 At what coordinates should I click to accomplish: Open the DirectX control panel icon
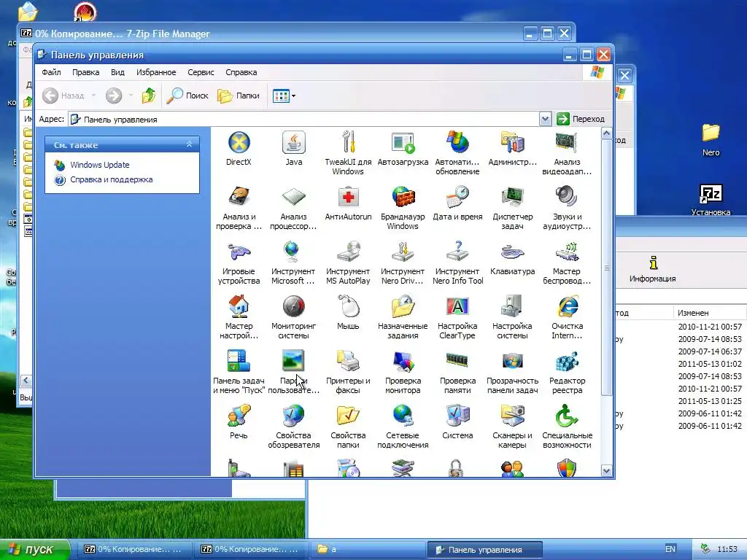click(x=239, y=143)
